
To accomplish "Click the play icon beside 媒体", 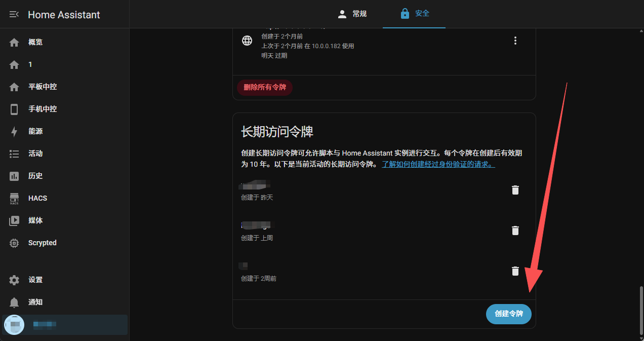I will tap(14, 221).
